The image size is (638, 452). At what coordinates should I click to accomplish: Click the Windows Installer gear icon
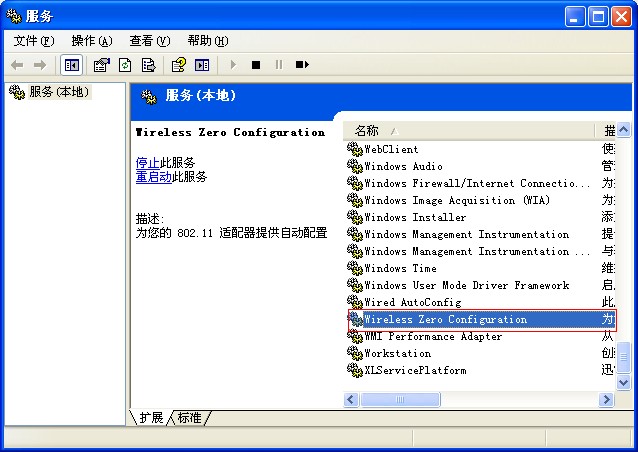pos(355,217)
